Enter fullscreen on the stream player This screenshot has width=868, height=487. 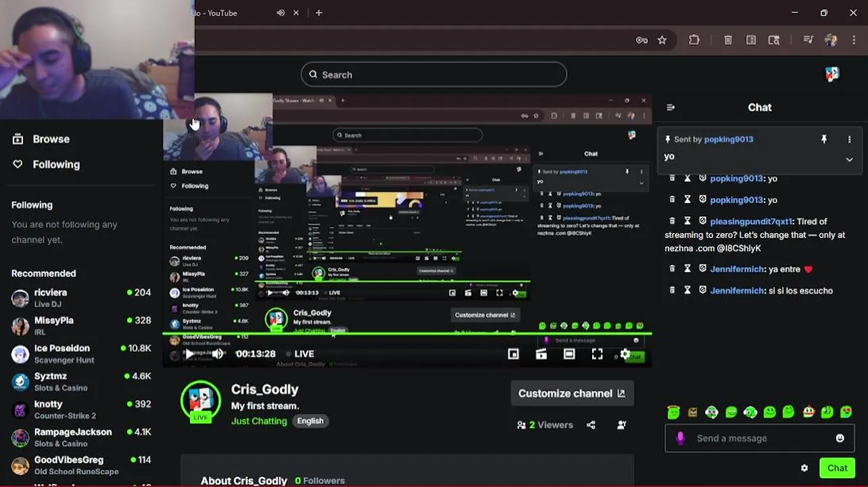coord(598,354)
